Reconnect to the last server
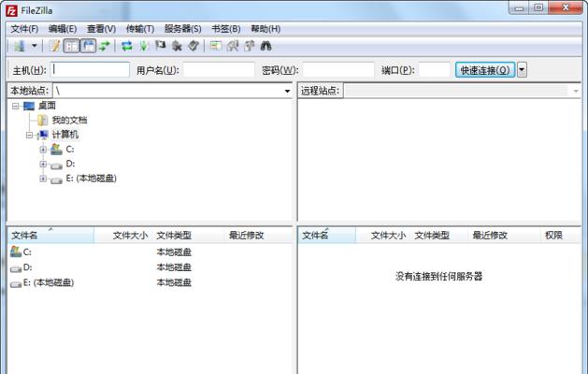Image resolution: width=588 pixels, height=374 pixels. pos(194,46)
